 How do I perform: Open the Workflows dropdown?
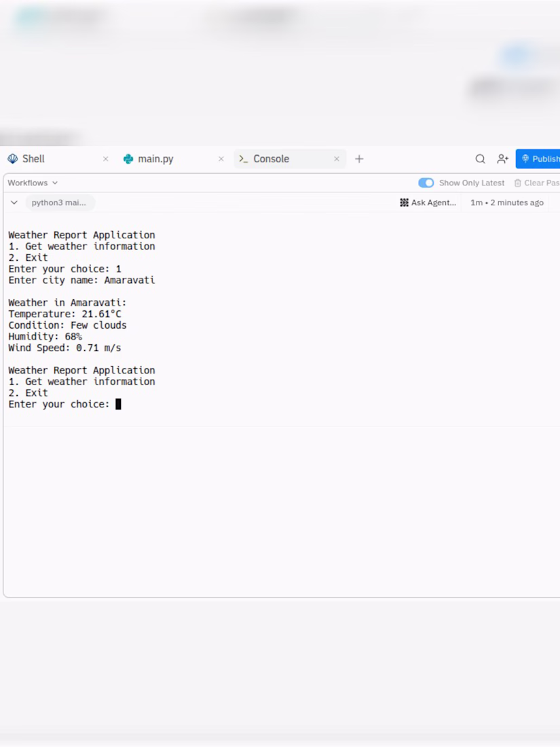click(33, 183)
